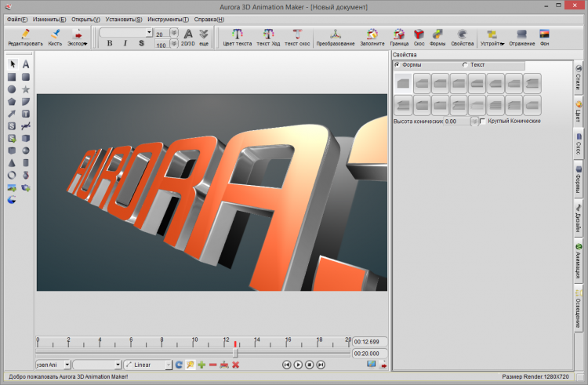Open the Инструменты menu

coord(169,18)
